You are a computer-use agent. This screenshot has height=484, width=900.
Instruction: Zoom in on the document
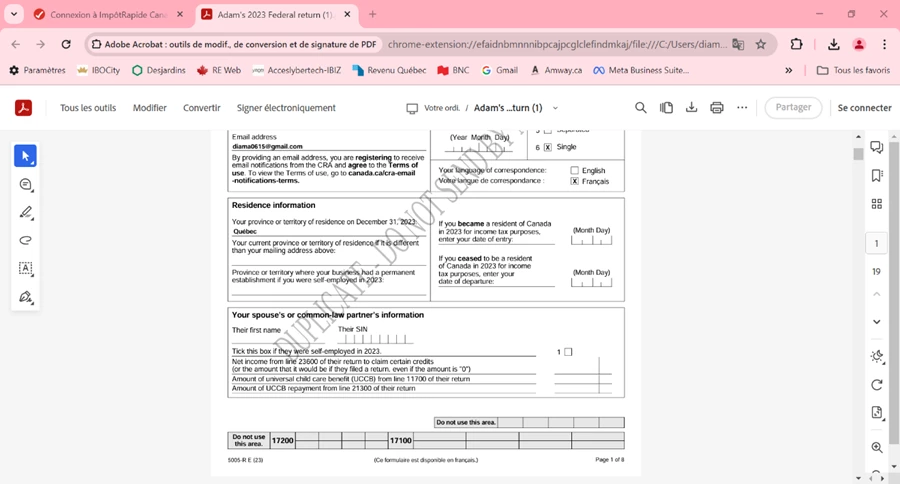pyautogui.click(x=876, y=447)
